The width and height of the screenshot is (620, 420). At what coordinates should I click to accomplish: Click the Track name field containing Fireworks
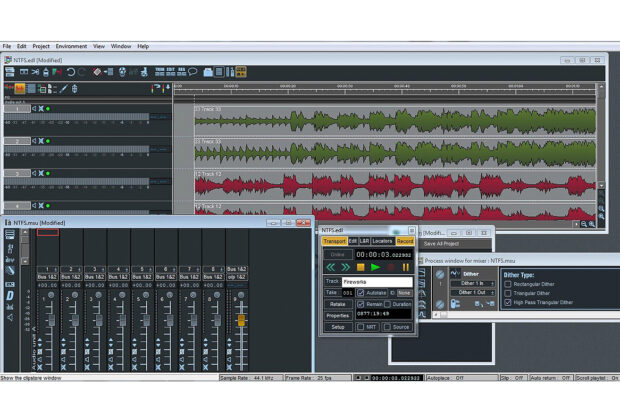pos(377,282)
